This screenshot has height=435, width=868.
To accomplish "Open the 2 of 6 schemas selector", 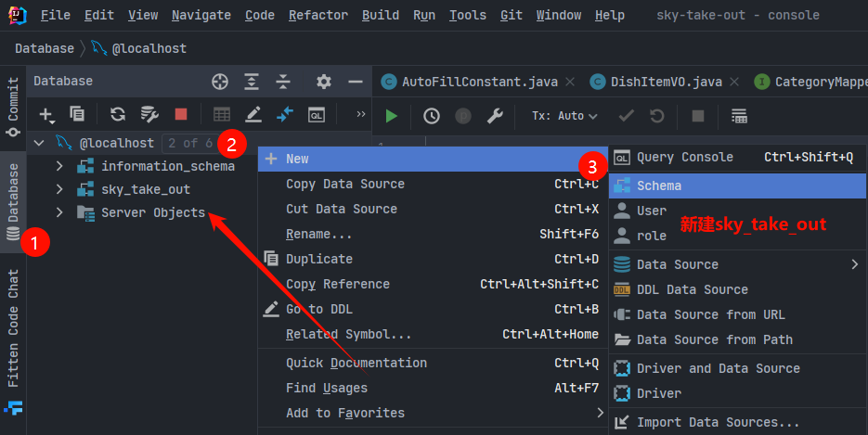I will point(191,143).
